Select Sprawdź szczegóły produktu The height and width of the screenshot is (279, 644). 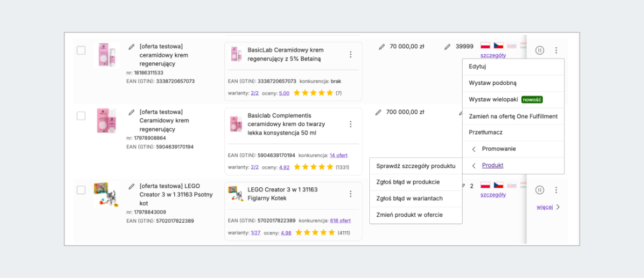point(416,166)
